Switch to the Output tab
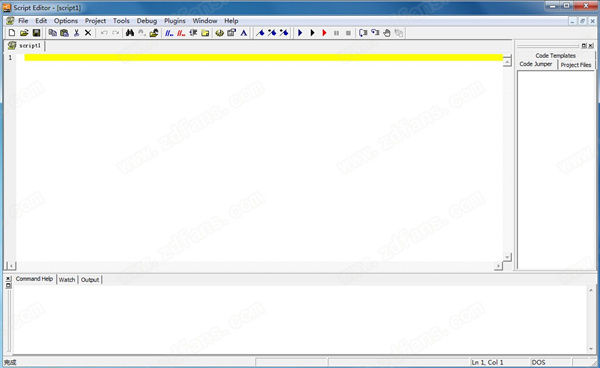 tap(90, 280)
